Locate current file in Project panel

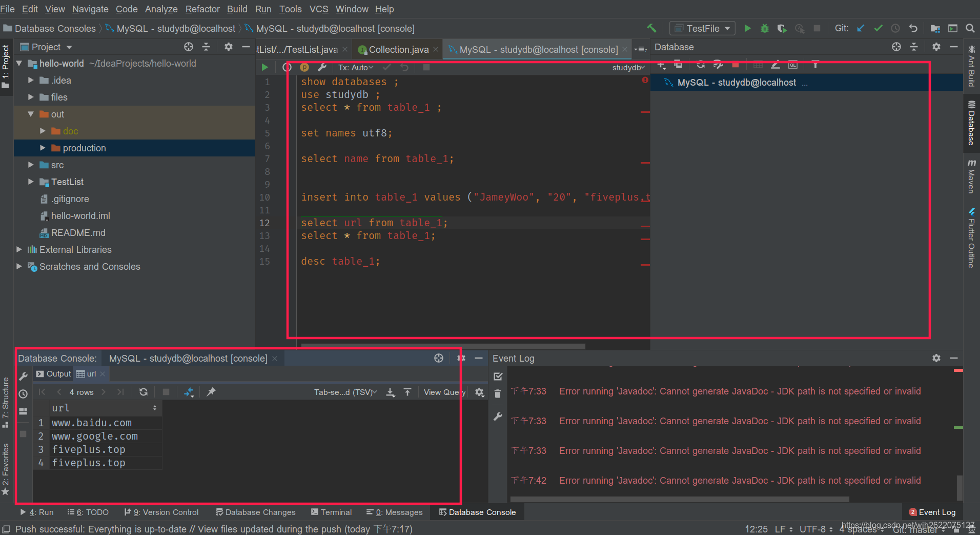(189, 47)
